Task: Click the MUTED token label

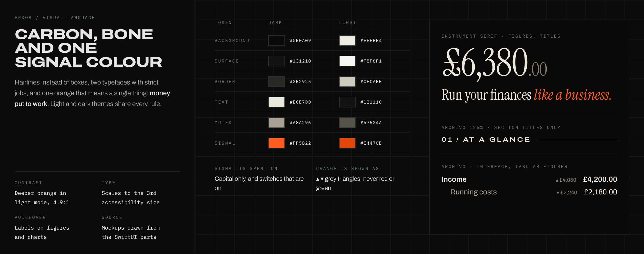Action: pyautogui.click(x=223, y=123)
